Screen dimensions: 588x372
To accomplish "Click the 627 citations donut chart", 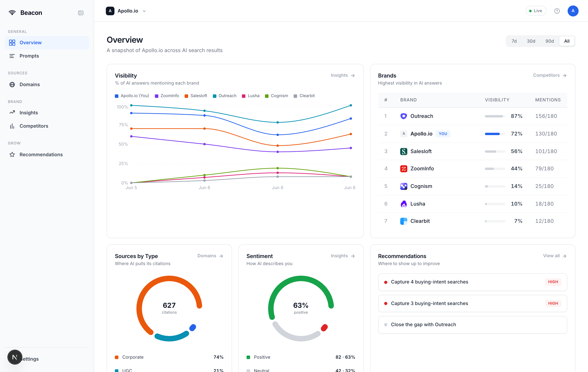I will click(169, 308).
